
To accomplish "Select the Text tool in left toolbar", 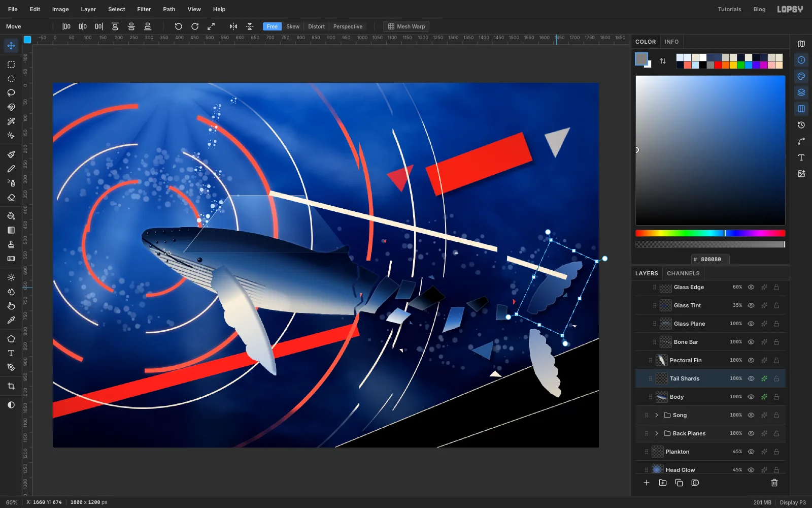I will click(x=11, y=353).
